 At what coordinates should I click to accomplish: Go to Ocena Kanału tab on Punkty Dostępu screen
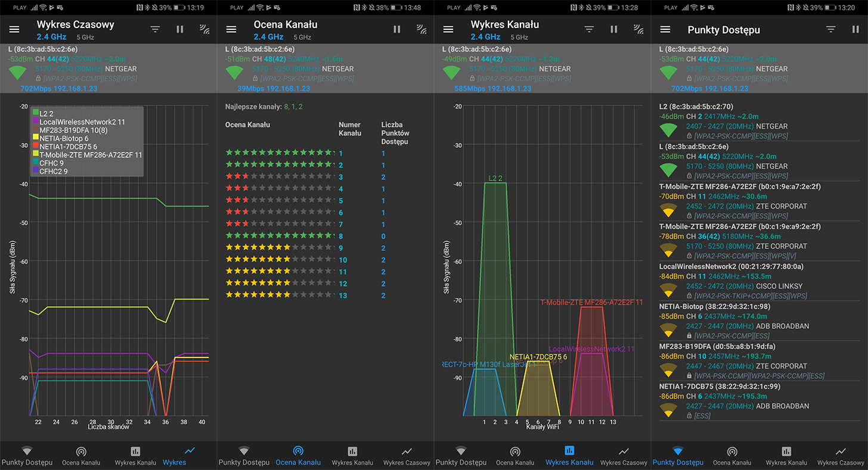(x=732, y=456)
